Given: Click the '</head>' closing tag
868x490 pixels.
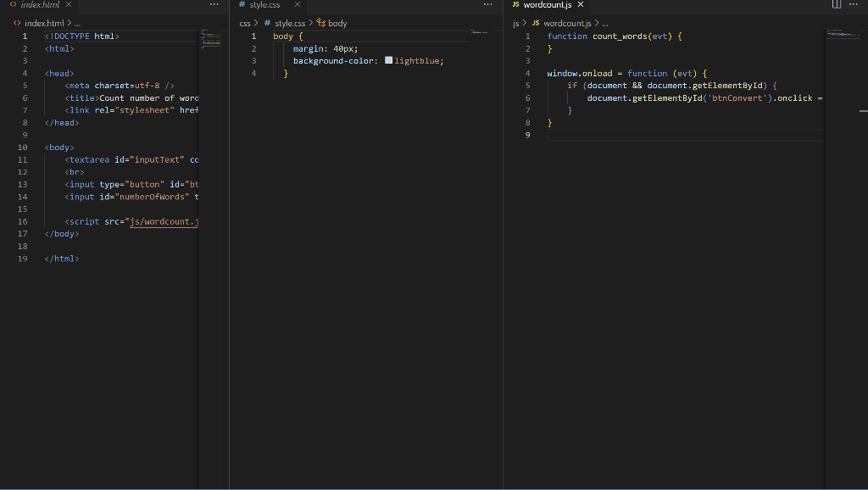Looking at the screenshot, I should 62,122.
